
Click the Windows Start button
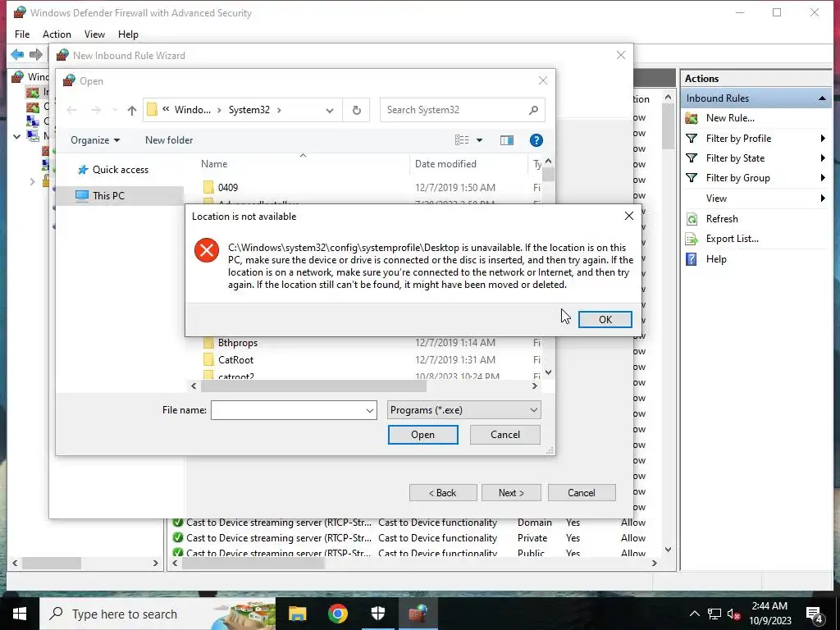tap(20, 614)
